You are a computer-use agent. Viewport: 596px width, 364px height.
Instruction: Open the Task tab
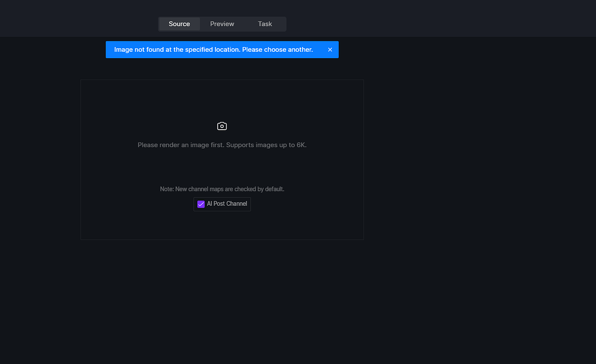[x=264, y=24]
